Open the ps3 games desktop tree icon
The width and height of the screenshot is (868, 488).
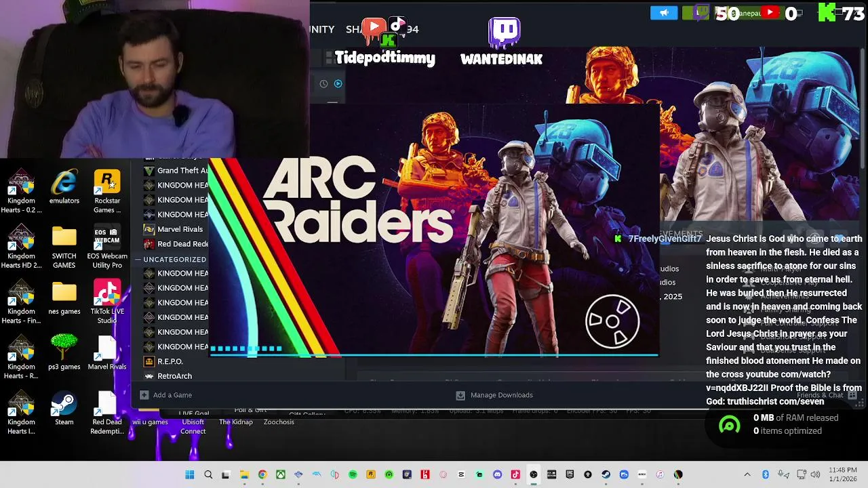pyautogui.click(x=64, y=352)
